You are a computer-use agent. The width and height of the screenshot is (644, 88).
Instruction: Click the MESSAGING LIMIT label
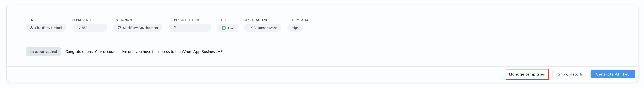tap(256, 20)
